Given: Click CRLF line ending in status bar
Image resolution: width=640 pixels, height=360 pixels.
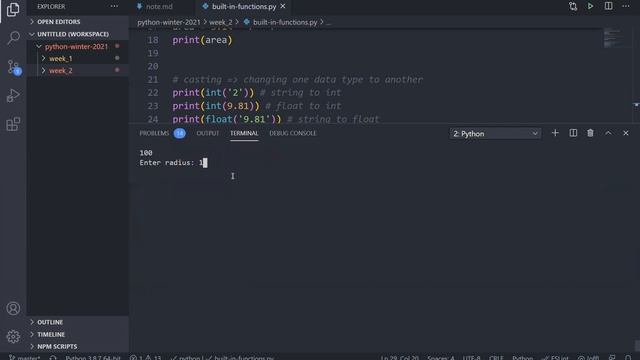Looking at the screenshot, I should [x=496, y=358].
